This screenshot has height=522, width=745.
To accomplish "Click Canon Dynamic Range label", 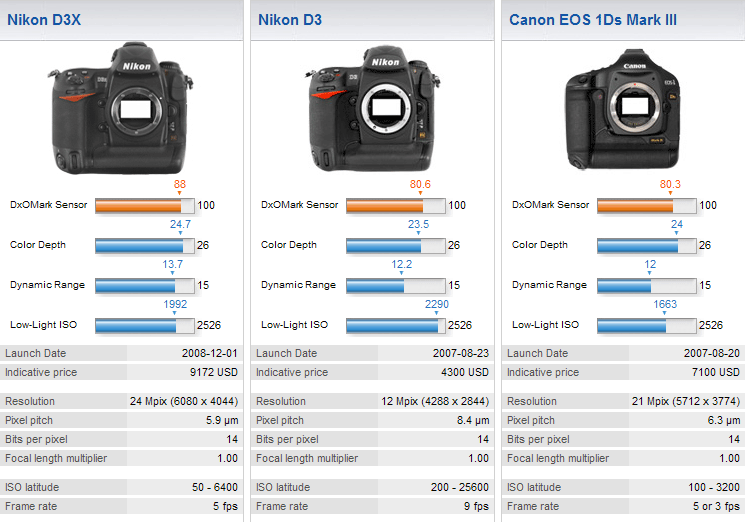I will pos(549,285).
